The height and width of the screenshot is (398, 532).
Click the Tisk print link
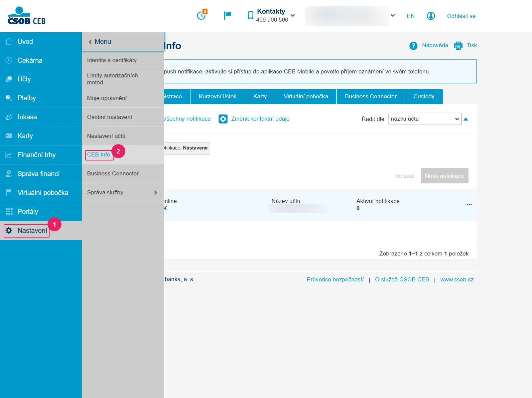point(471,45)
